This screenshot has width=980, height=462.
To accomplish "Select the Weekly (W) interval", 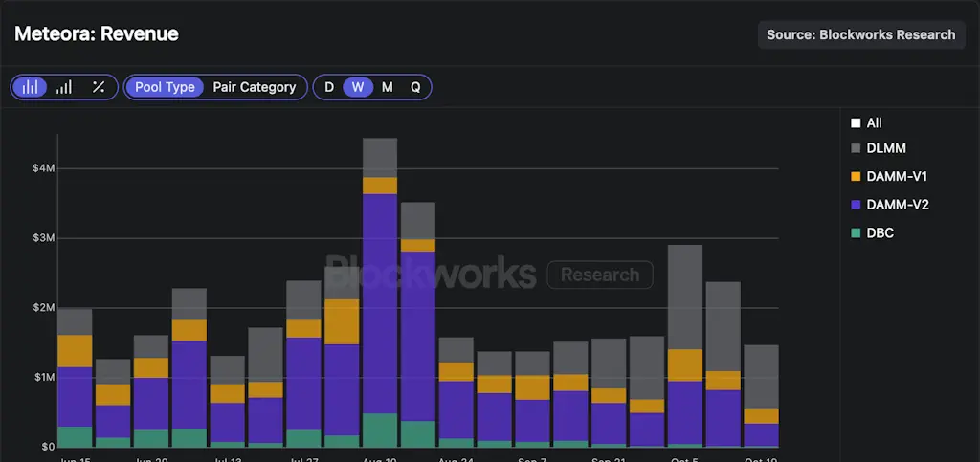I will [358, 87].
